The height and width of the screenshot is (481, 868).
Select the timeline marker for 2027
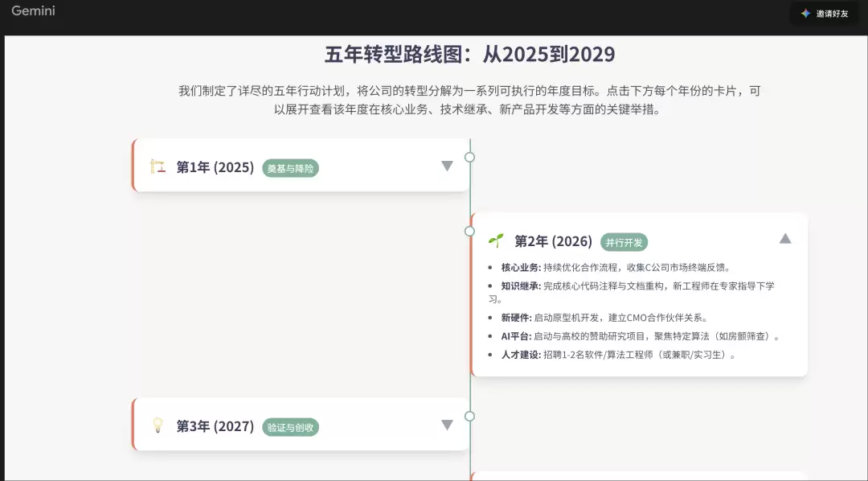pos(469,416)
